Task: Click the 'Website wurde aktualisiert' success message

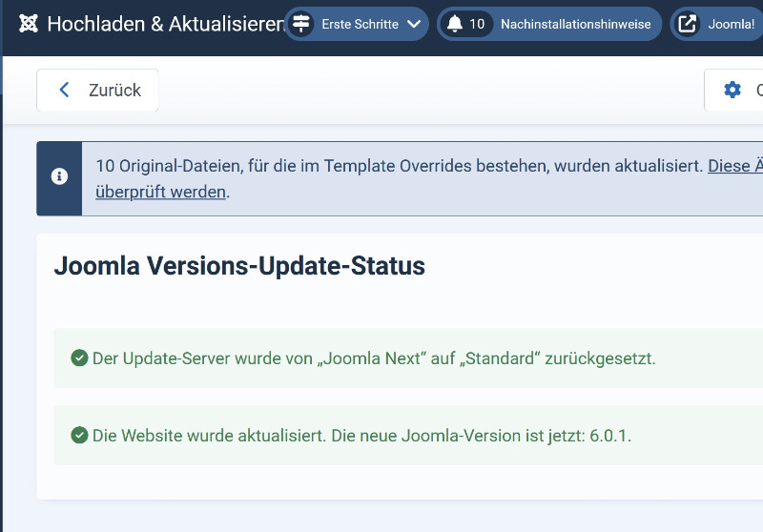Action: 361,436
